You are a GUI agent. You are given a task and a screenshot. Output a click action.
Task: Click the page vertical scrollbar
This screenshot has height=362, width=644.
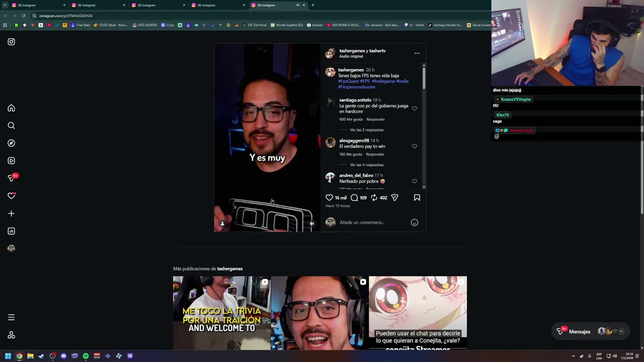641,151
